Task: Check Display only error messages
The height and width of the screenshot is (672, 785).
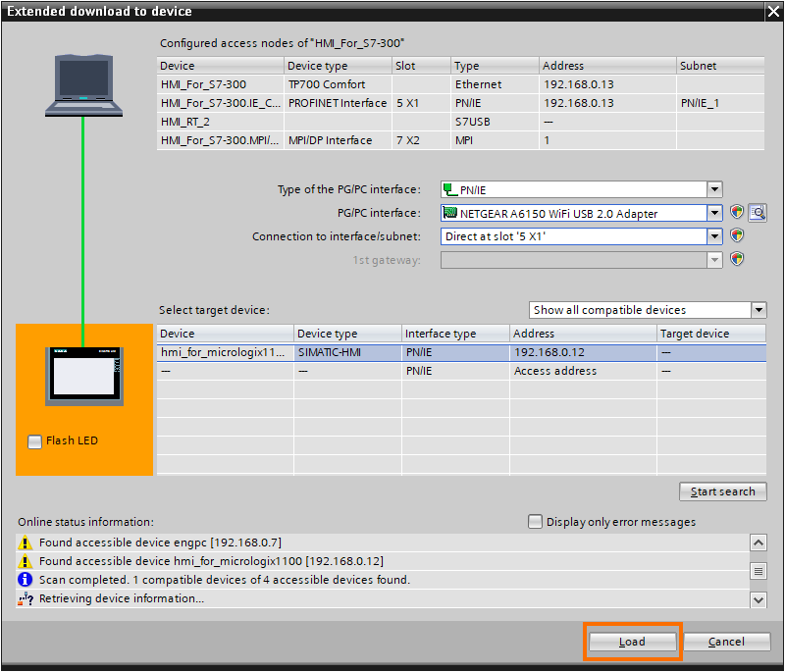Action: (536, 522)
